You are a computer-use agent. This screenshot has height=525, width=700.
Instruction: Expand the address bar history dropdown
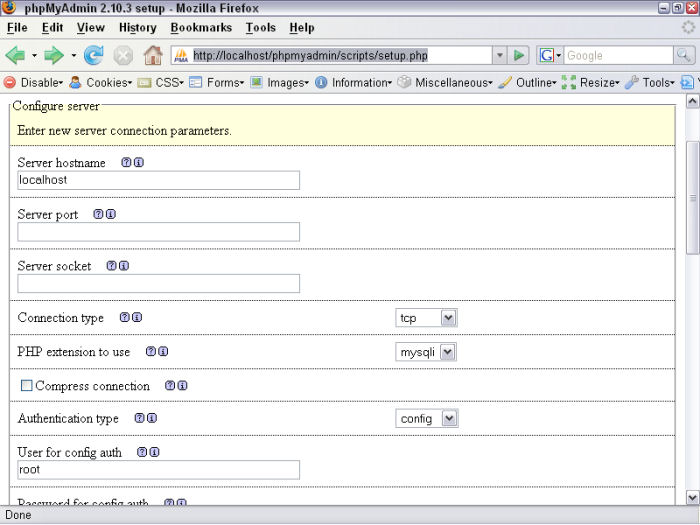(x=500, y=55)
